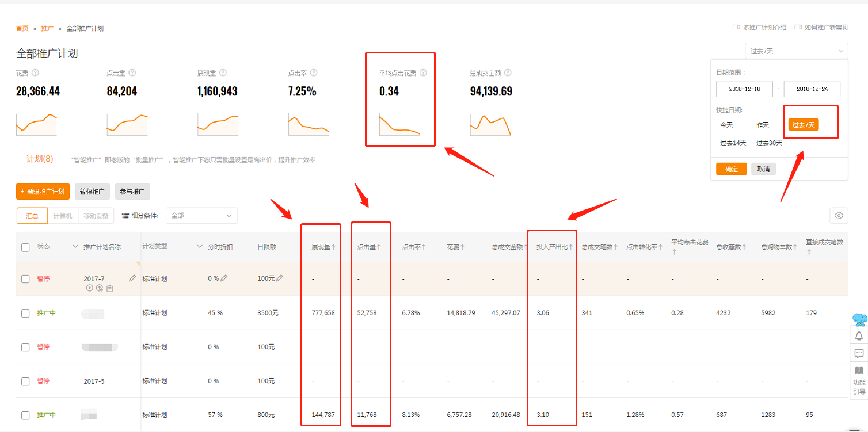Image resolution: width=868 pixels, height=432 pixels.
Task: Select the 汇总 device tab
Action: click(32, 216)
